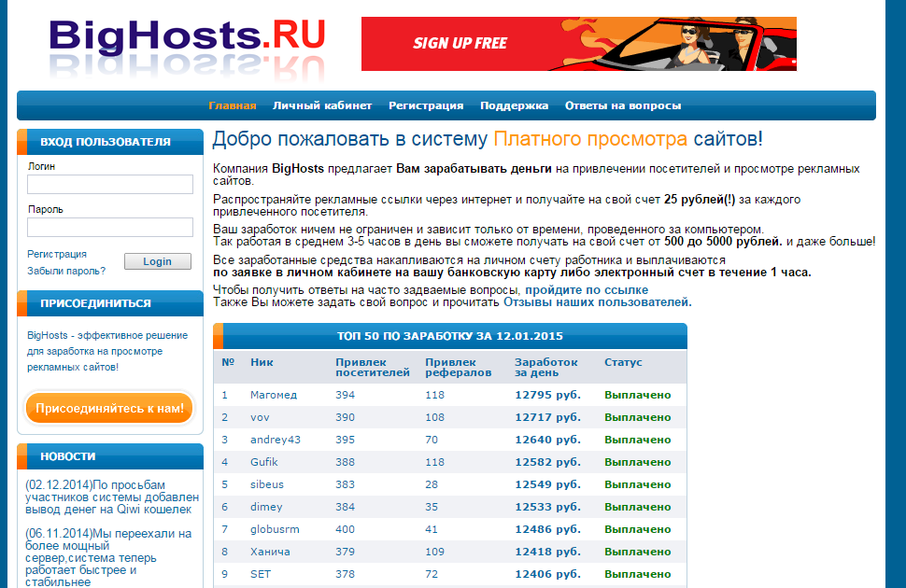Open Регистрация in the top navigation bar
The width and height of the screenshot is (906, 588).
[426, 105]
